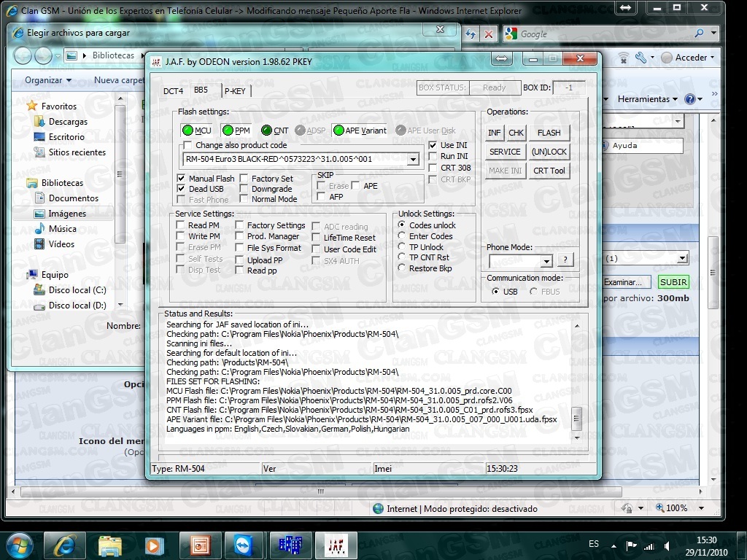
Task: Open the Phone Mode dropdown
Action: tap(546, 261)
